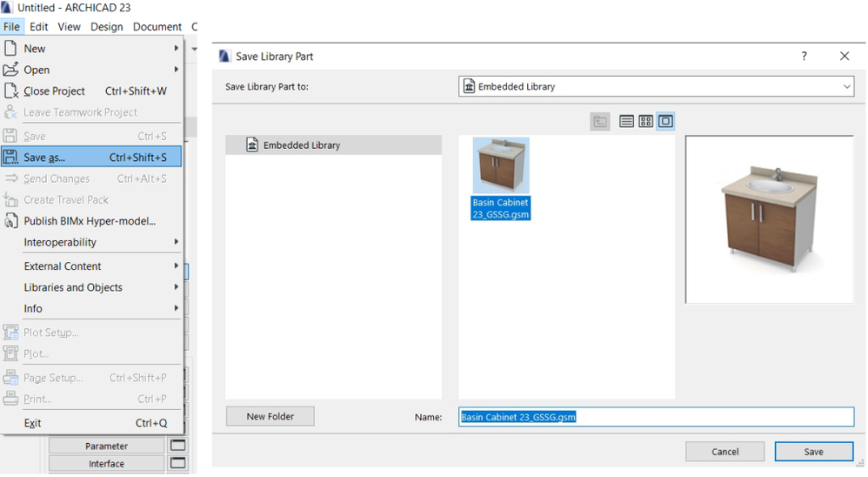Open the View menu

pyautogui.click(x=70, y=27)
